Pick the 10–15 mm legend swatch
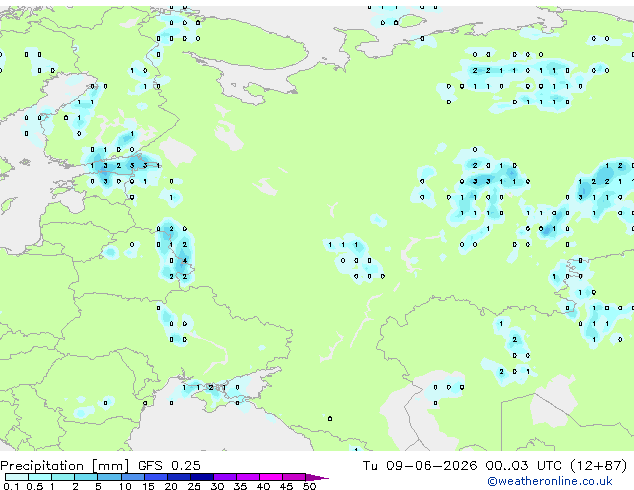The width and height of the screenshot is (634, 490). point(133,477)
